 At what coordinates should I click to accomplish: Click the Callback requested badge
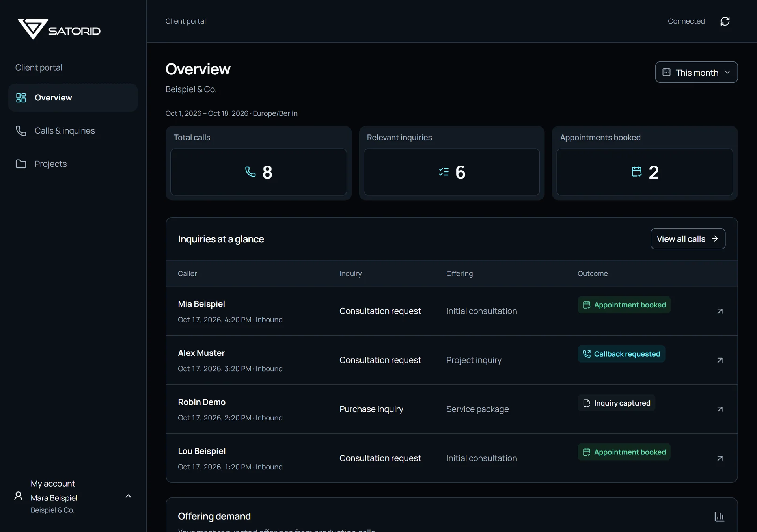621,354
